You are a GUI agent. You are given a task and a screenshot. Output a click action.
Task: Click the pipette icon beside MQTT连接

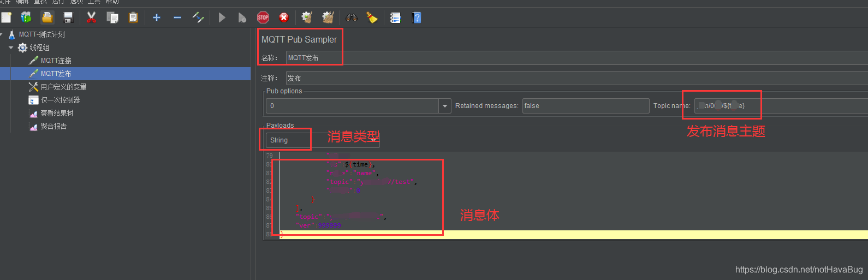tap(33, 61)
